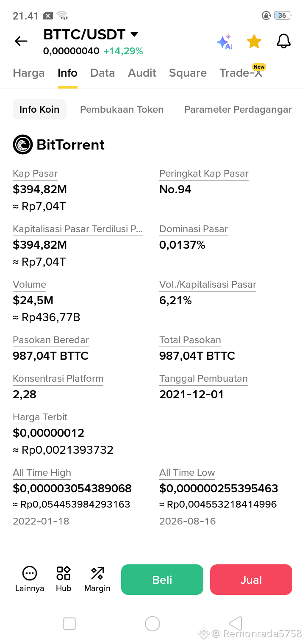Tap the green Beli button

point(162,580)
